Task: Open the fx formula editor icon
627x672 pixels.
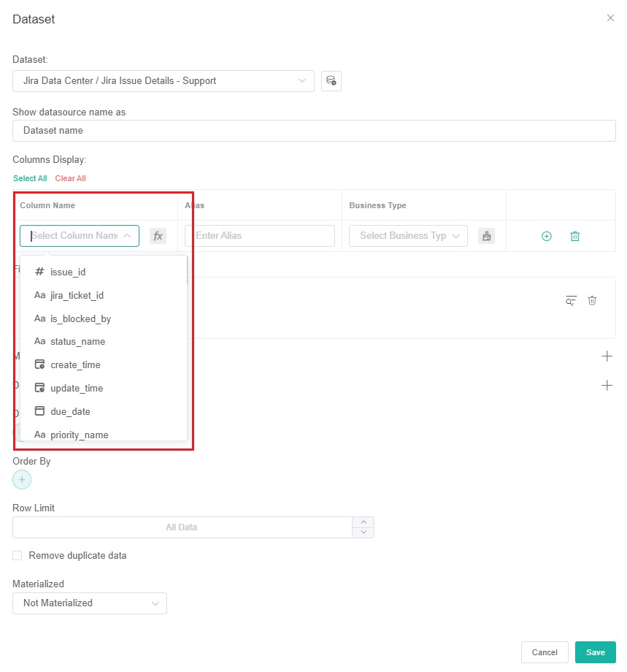Action: pyautogui.click(x=158, y=236)
